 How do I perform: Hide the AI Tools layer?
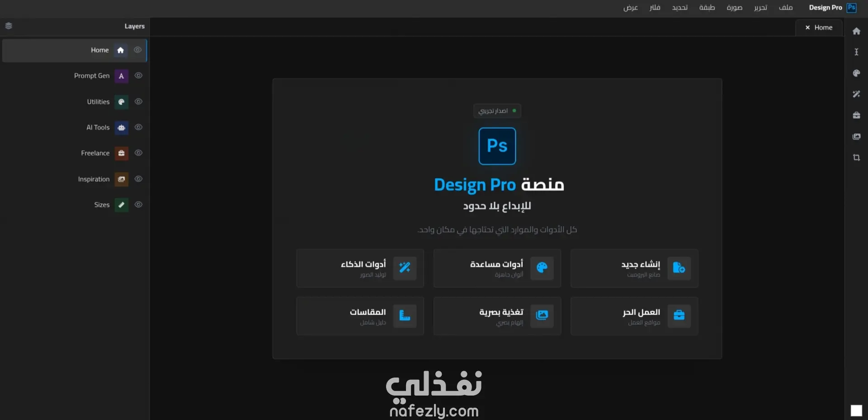[x=139, y=127]
